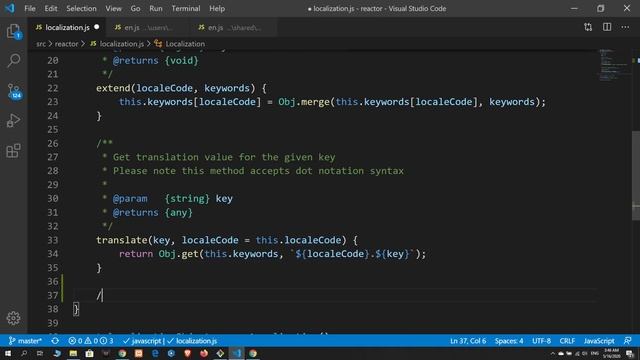The width and height of the screenshot is (640, 360).
Task: Open the View menu
Action: tap(113, 9)
